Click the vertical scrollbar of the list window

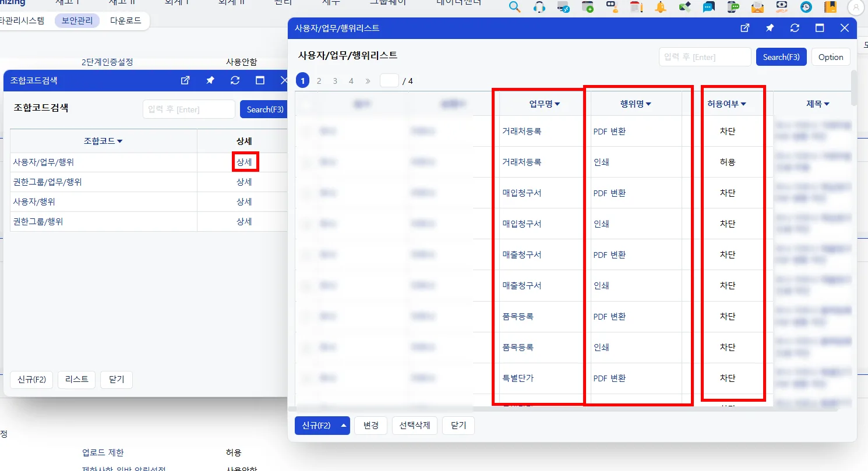(854, 87)
